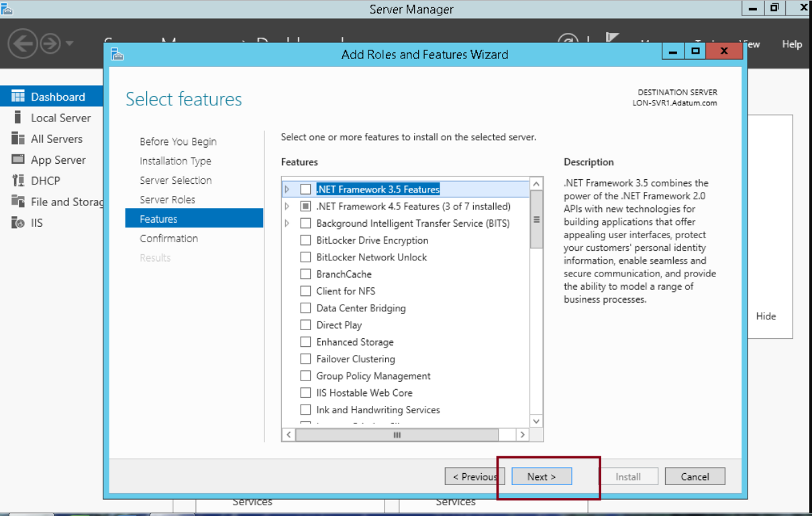Click the vertical scrollbar thumb in features list
This screenshot has width=812, height=516.
point(536,219)
